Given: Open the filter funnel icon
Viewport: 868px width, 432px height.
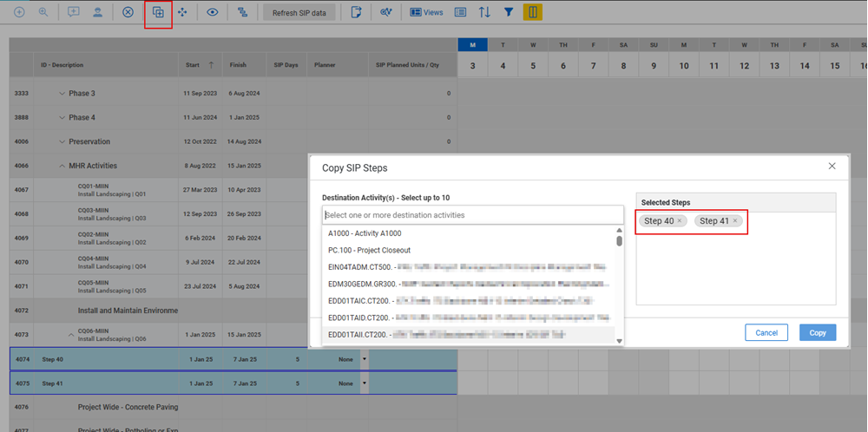Looking at the screenshot, I should click(509, 13).
